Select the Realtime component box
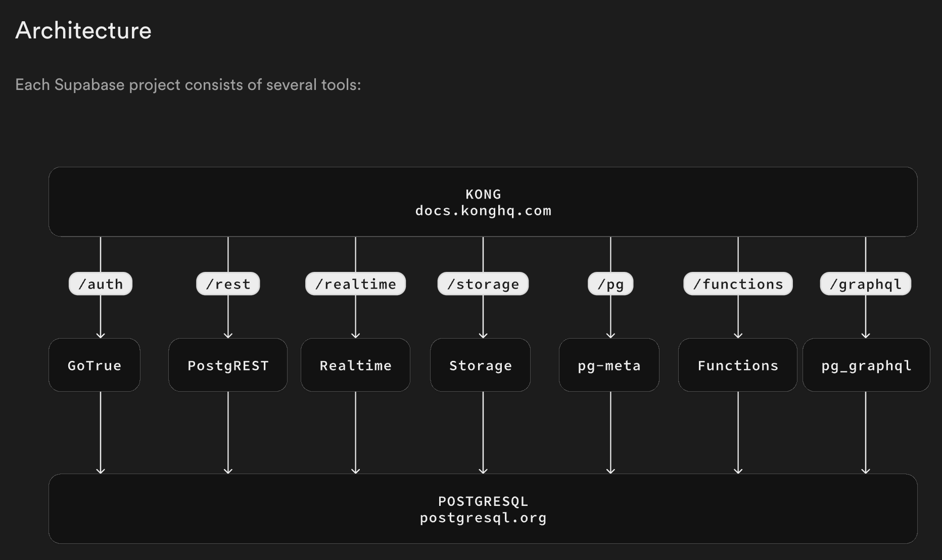Screen dimensions: 942x560 point(355,365)
